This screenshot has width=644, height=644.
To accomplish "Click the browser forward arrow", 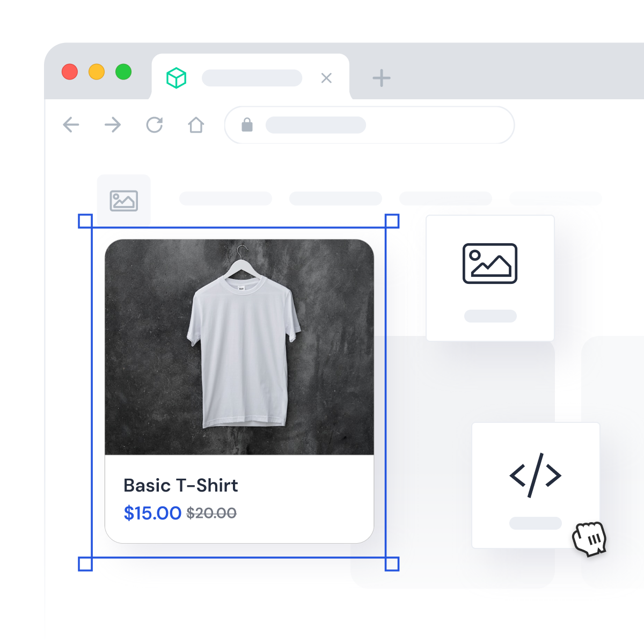I will pos(113,125).
